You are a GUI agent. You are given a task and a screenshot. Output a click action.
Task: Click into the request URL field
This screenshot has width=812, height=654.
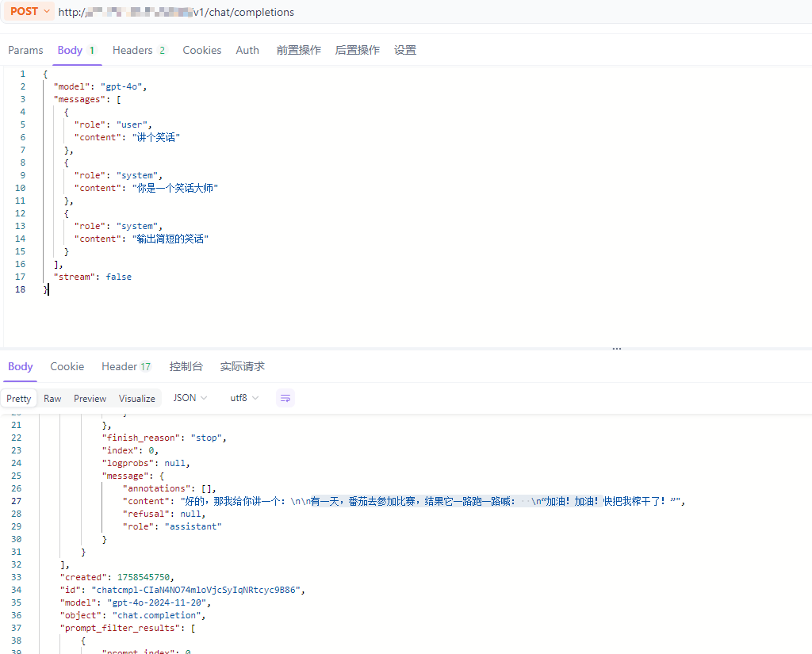coord(396,12)
